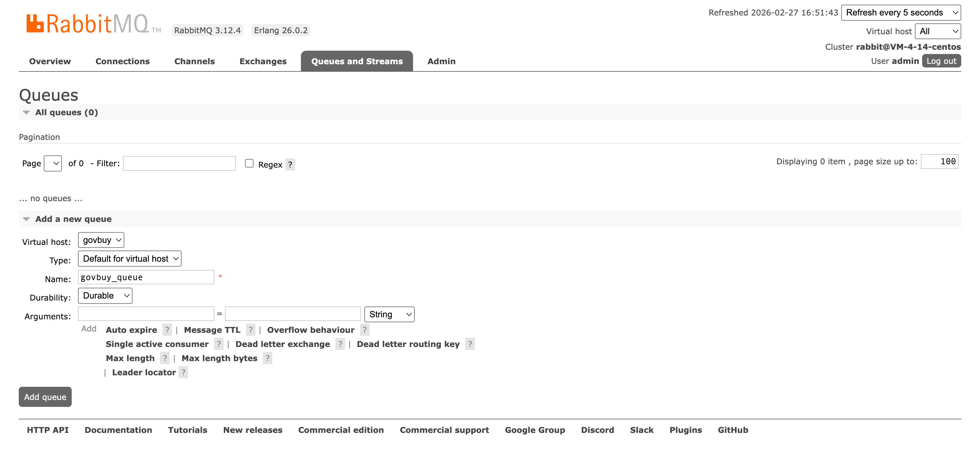Open the Refresh interval dropdown
This screenshot has width=980, height=449.
(x=900, y=13)
